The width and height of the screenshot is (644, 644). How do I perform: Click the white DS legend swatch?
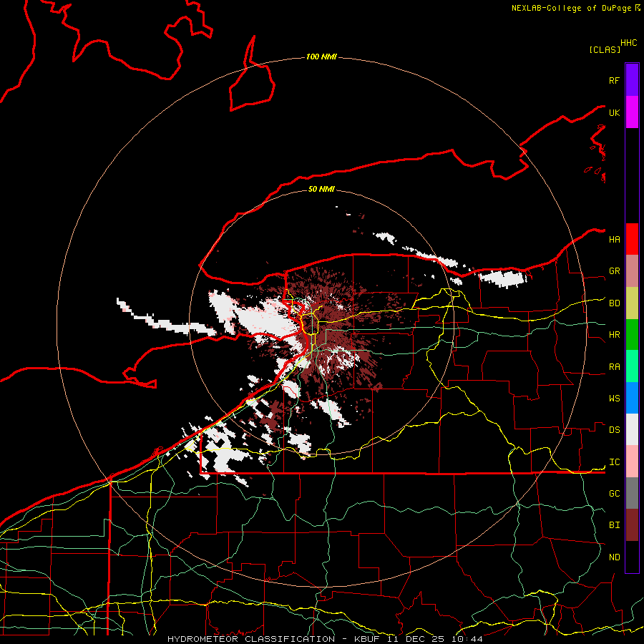tap(632, 429)
